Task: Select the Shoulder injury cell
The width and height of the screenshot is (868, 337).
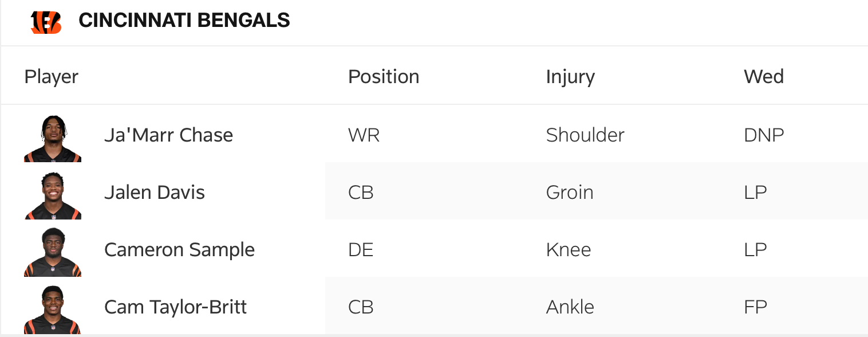Action: (x=585, y=135)
